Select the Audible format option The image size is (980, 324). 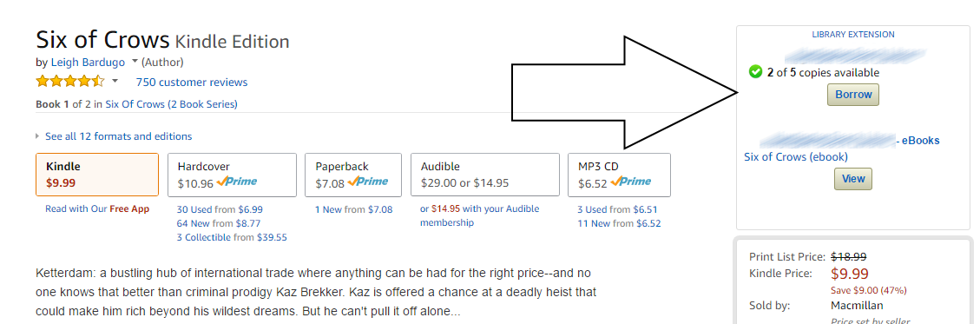(484, 175)
